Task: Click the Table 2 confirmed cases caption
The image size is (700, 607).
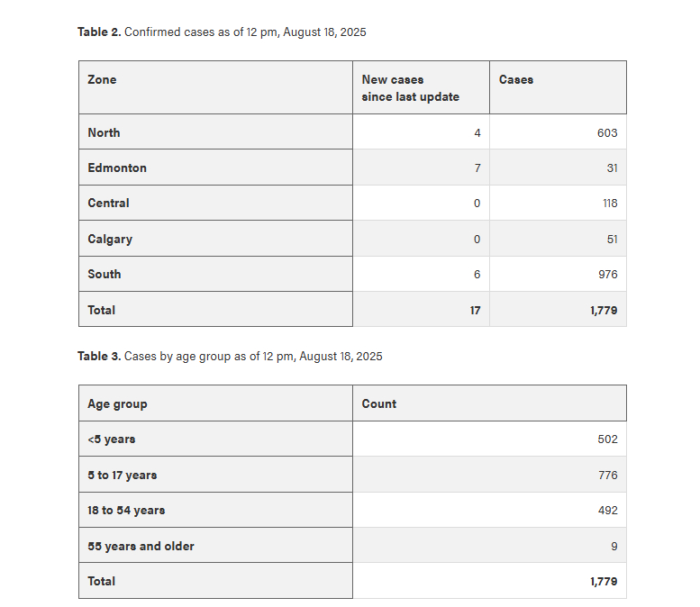Action: point(222,32)
